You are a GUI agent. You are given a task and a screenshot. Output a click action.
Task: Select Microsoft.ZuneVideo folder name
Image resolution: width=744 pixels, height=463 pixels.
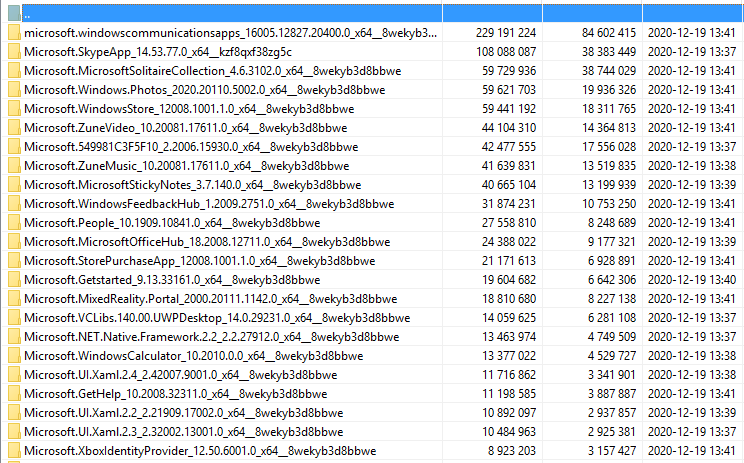click(186, 128)
